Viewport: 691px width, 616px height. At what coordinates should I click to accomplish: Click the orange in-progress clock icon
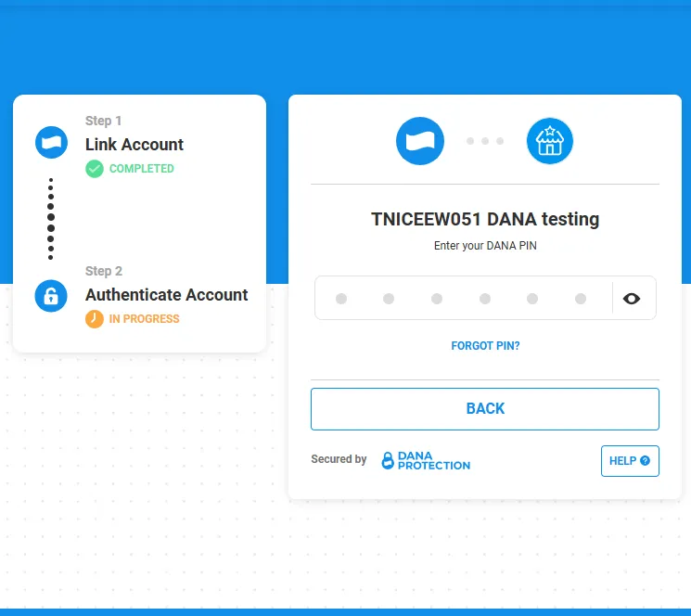tap(95, 319)
